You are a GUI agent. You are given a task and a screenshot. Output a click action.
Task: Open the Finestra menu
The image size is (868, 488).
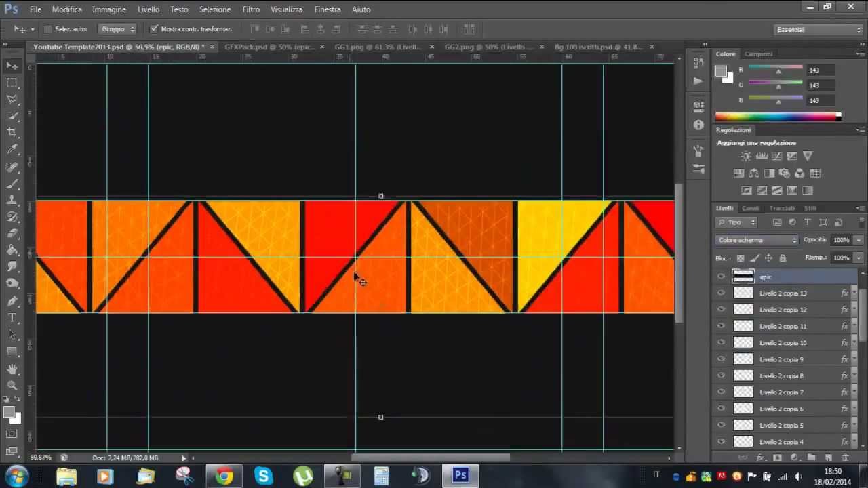[328, 9]
